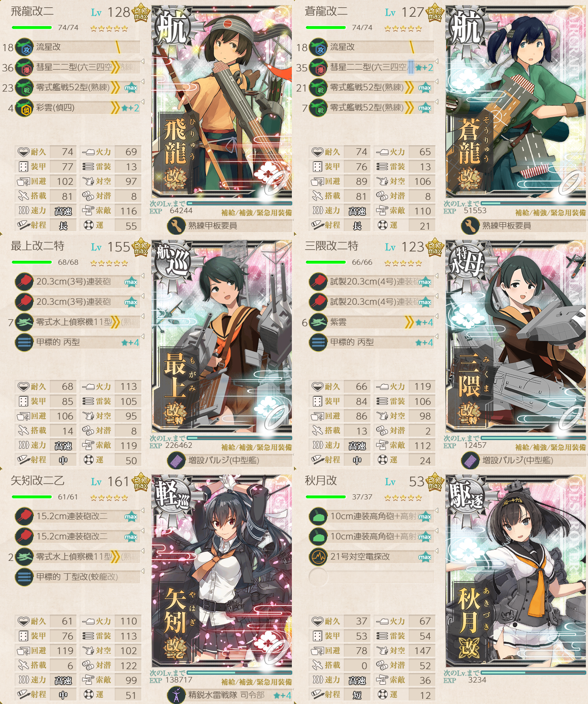The image size is (588, 704).
Task: Click Hiryuu's 流星改 torpedo bomber icon
Action: (x=24, y=47)
